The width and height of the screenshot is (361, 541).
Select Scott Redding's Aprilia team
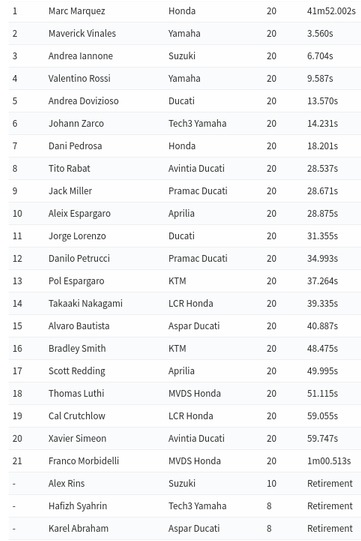click(182, 371)
